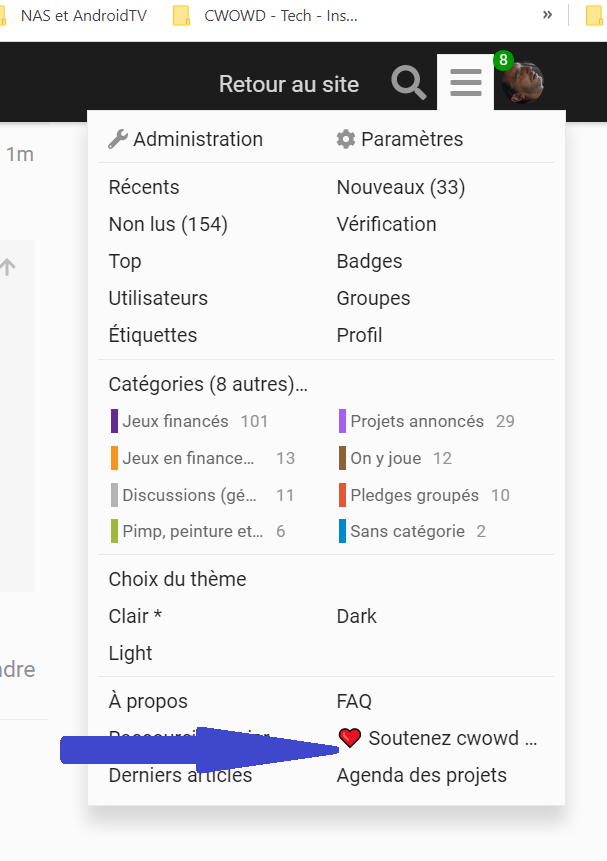Select the Clair theme
This screenshot has width=607, height=861.
tap(135, 617)
